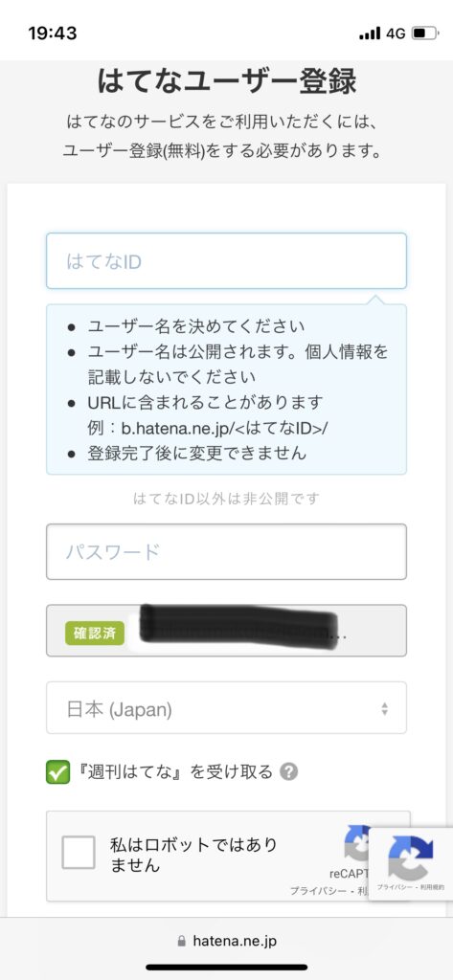Tap the hatena.ne.jp address bar
This screenshot has width=453, height=980.
(226, 941)
